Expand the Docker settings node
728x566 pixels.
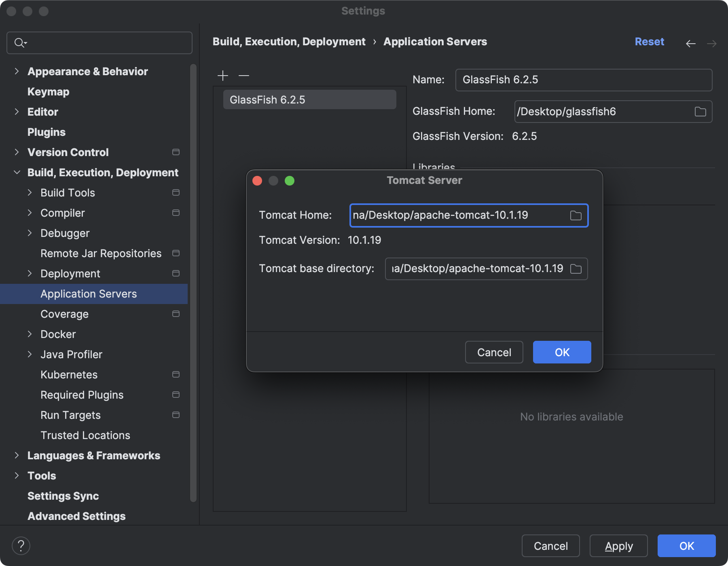[30, 334]
